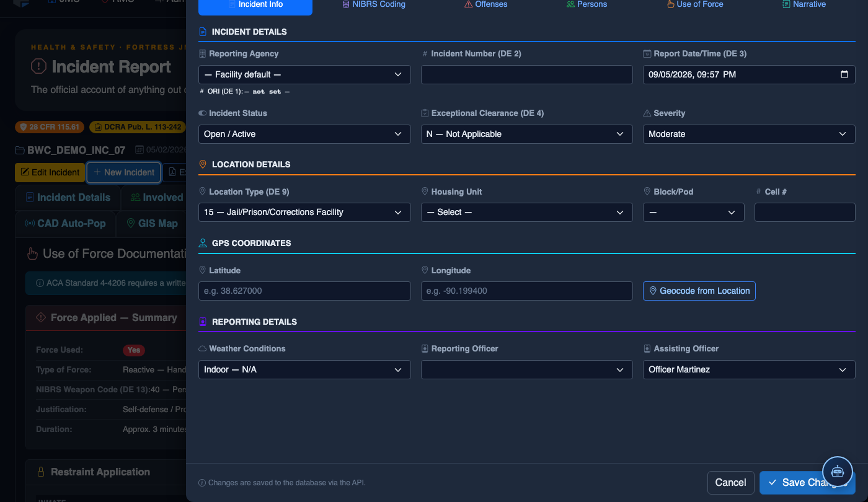868x502 pixels.
Task: Open the Severity dropdown
Action: (749, 134)
